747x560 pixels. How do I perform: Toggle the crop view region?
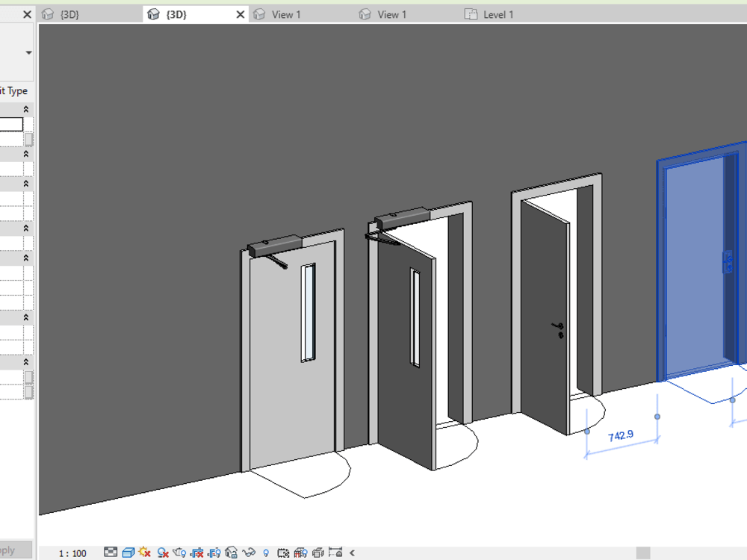pos(199,553)
